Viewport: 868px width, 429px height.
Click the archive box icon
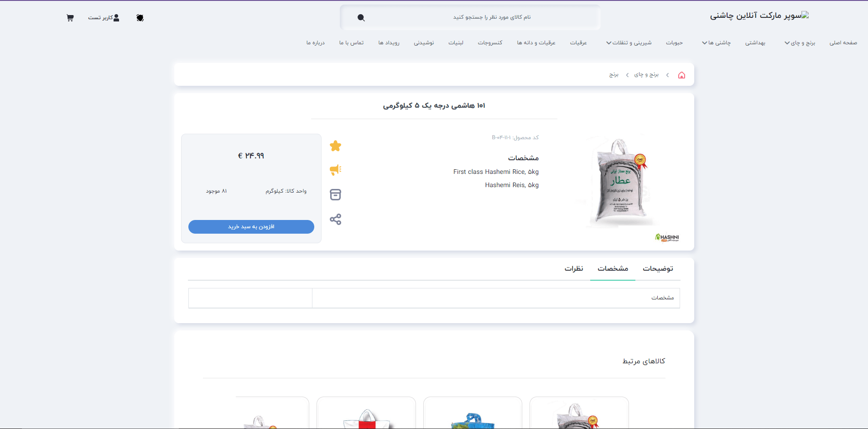[335, 195]
